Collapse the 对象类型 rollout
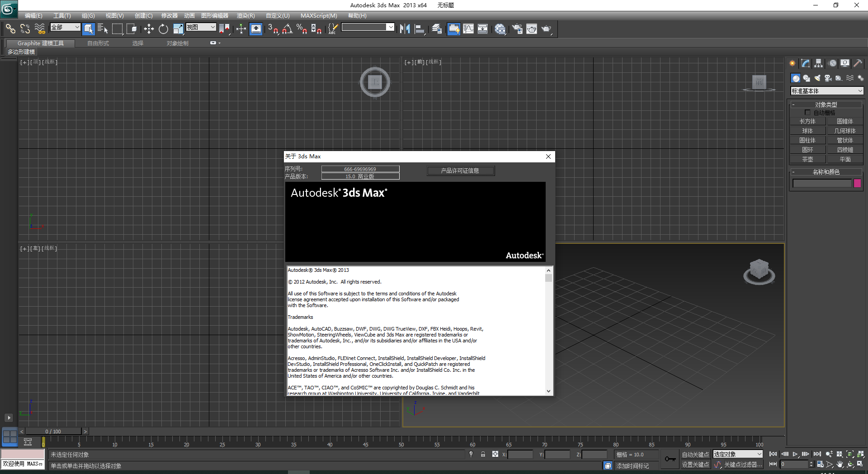Screen dimensions: 868x474 coord(826,104)
